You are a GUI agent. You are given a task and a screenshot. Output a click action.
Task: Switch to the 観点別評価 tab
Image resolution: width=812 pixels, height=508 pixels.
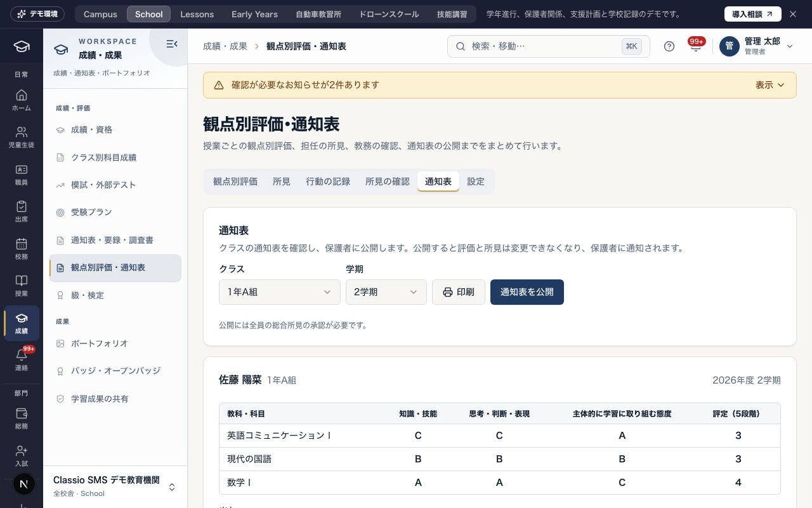click(x=235, y=182)
